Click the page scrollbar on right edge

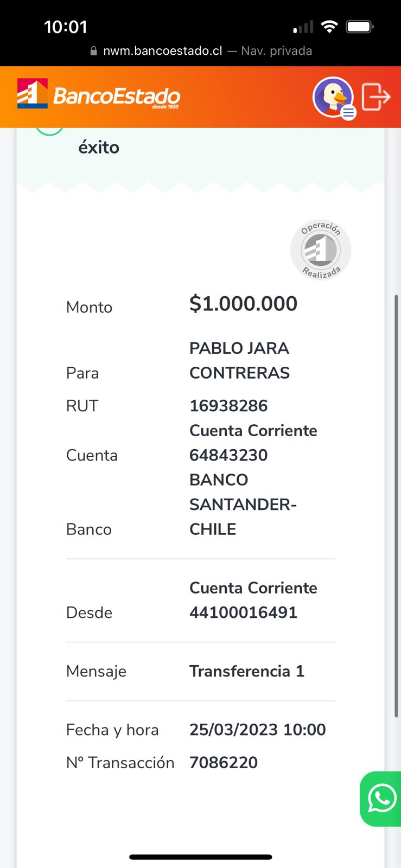tap(397, 505)
